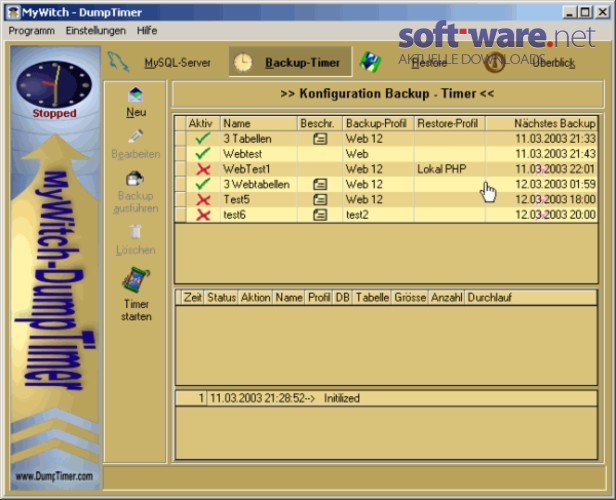Click the Profil log column header
This screenshot has height=500, width=616.
click(x=319, y=297)
